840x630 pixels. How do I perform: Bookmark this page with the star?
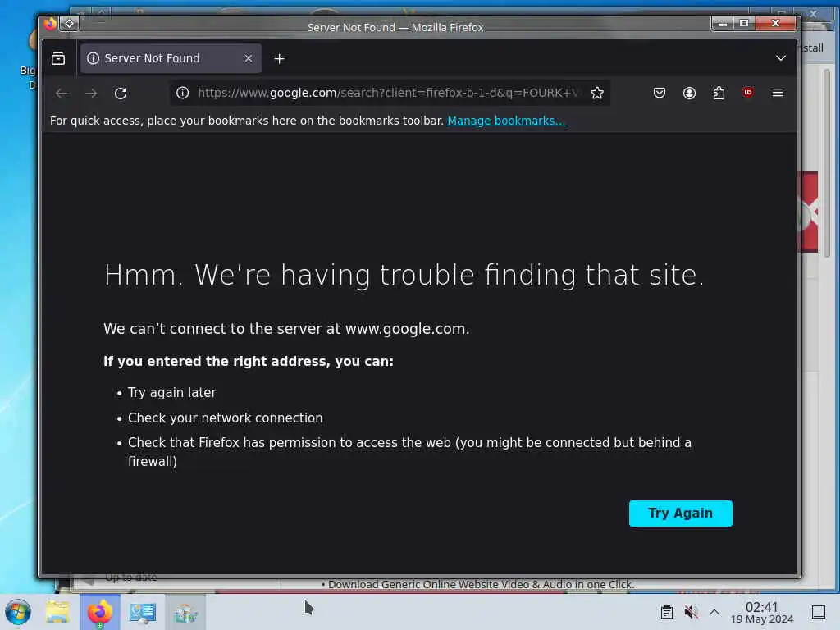597,94
